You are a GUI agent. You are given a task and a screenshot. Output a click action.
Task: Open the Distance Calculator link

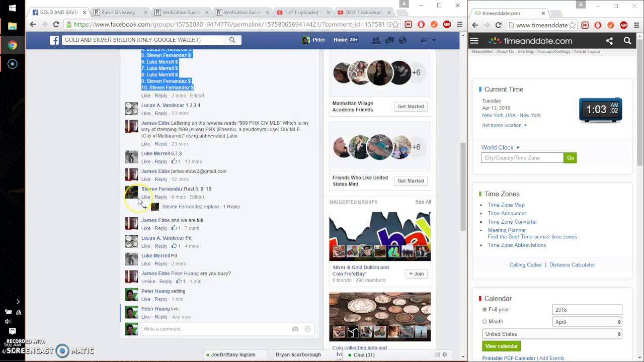point(572,265)
